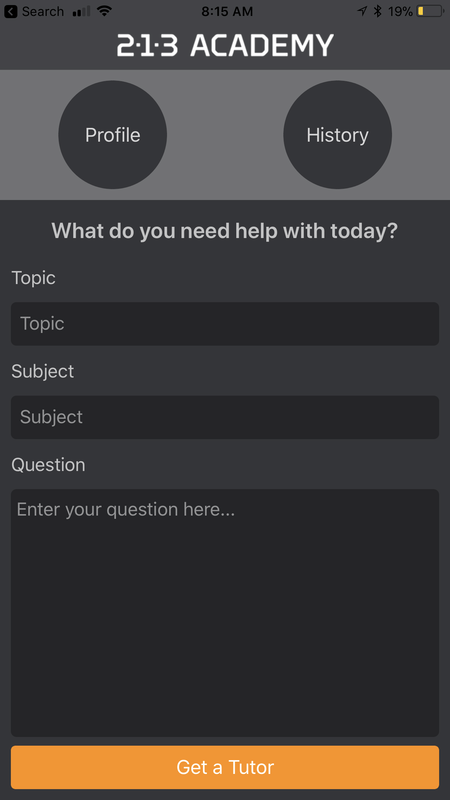Tap the 19% battery percentage text
This screenshot has height=800, width=450.
click(401, 11)
